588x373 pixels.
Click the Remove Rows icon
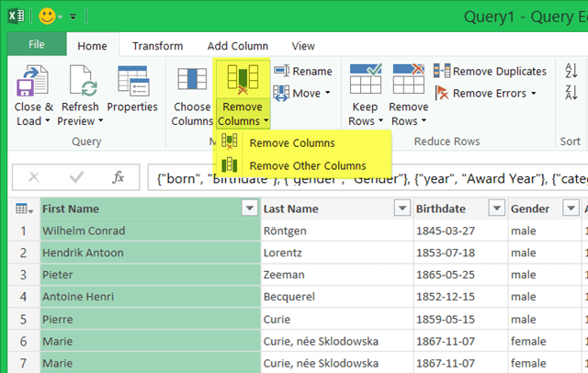pos(409,81)
